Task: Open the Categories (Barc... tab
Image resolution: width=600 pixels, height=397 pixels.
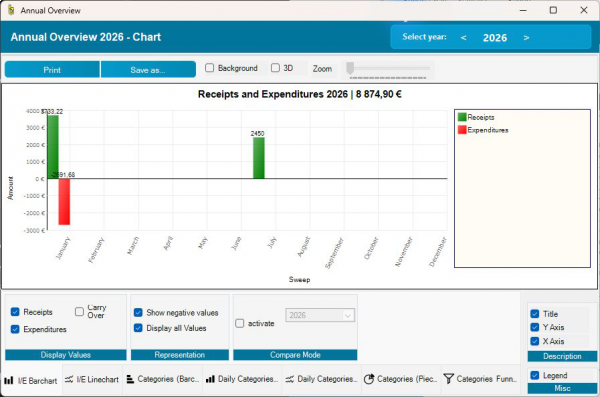Action: point(163,379)
